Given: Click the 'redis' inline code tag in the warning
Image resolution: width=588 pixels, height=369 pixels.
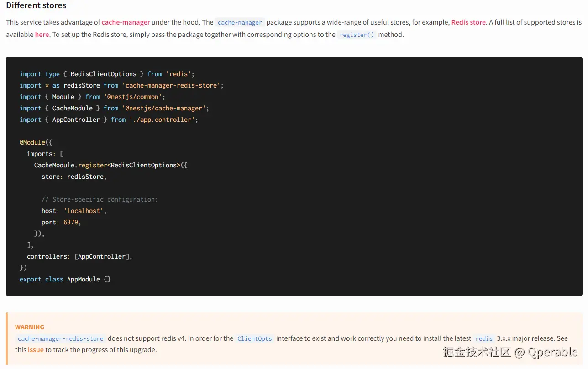Looking at the screenshot, I should tap(484, 338).
